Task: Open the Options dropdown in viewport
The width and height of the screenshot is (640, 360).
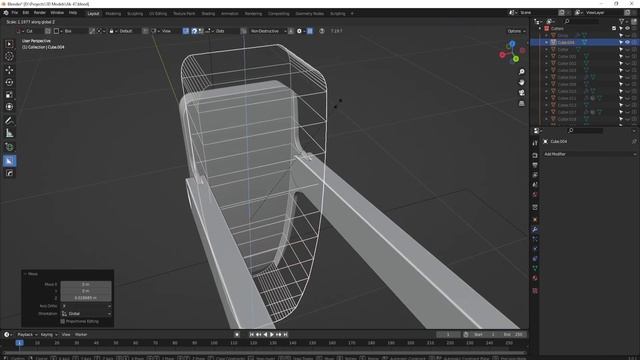Action: pyautogui.click(x=516, y=31)
